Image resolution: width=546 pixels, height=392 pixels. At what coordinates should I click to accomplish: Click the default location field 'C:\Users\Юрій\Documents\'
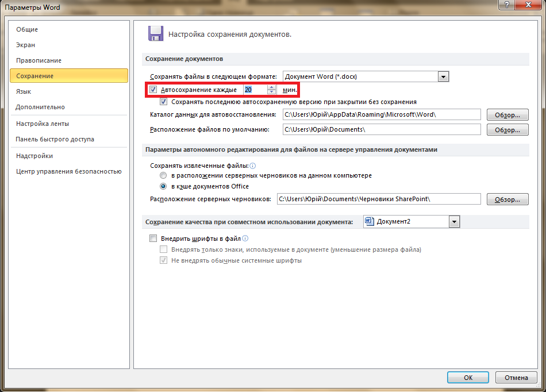(382, 129)
